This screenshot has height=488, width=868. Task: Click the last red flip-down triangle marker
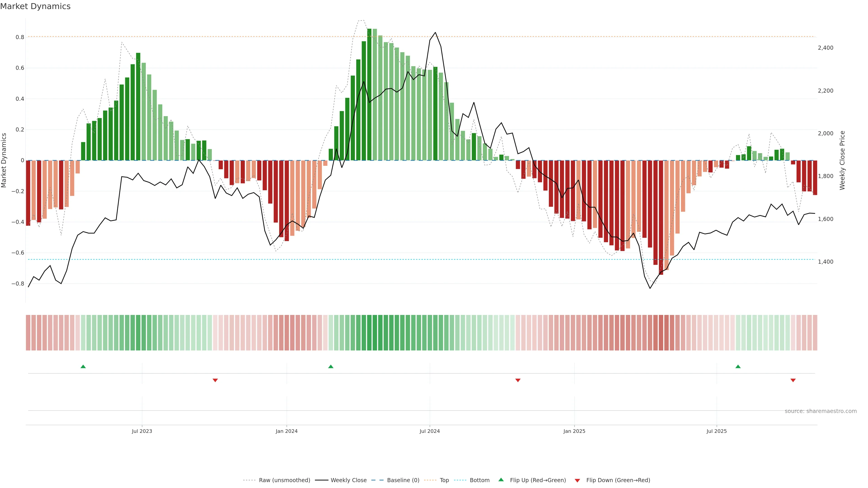pos(793,380)
